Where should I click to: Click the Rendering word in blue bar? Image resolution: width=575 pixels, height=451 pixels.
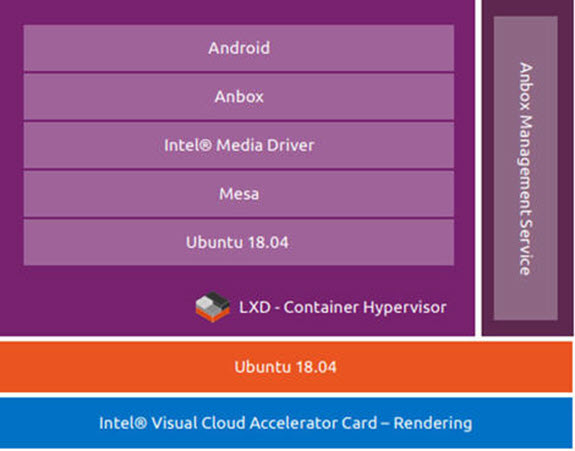click(x=433, y=423)
